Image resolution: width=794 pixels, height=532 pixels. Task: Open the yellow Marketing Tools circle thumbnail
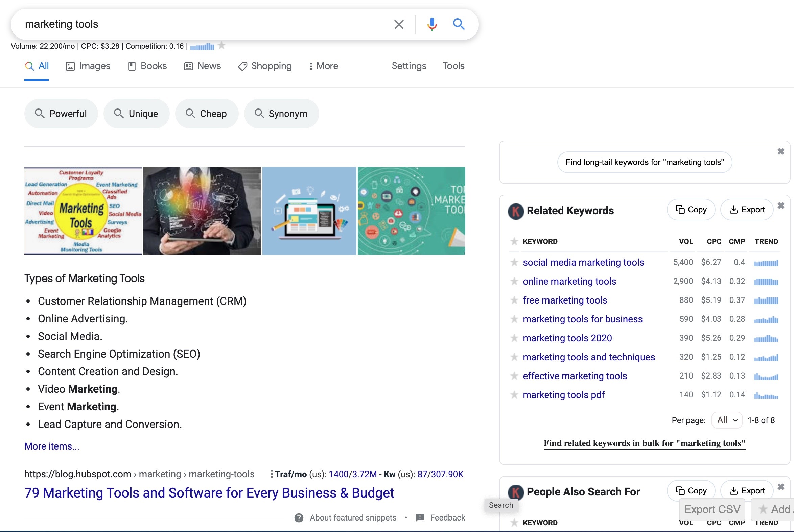click(83, 211)
